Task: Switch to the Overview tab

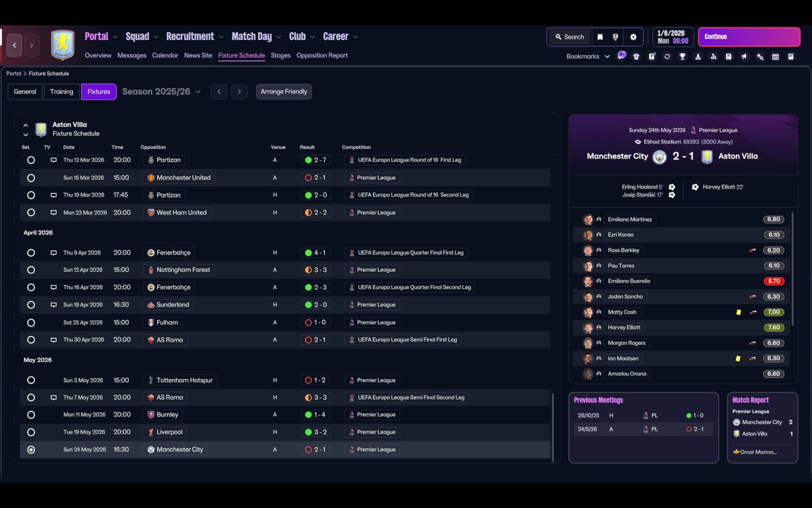Action: (x=98, y=55)
